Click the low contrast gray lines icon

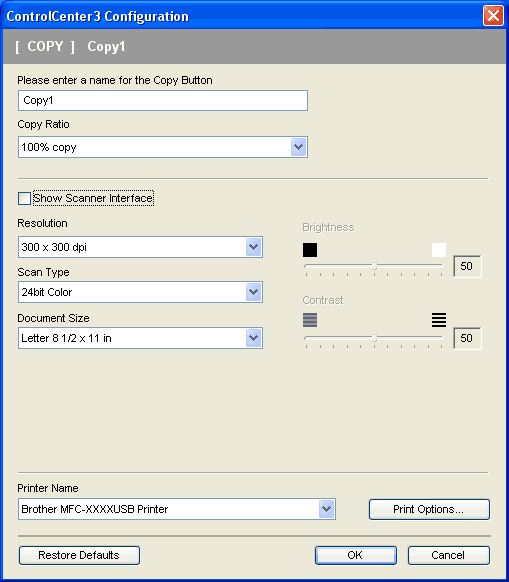(310, 320)
